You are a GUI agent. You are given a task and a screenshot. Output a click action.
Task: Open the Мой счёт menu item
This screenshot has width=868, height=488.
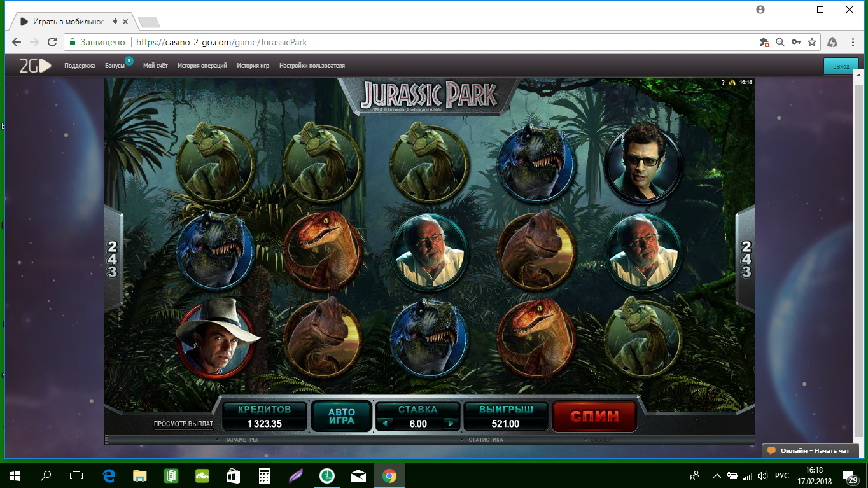click(x=155, y=66)
